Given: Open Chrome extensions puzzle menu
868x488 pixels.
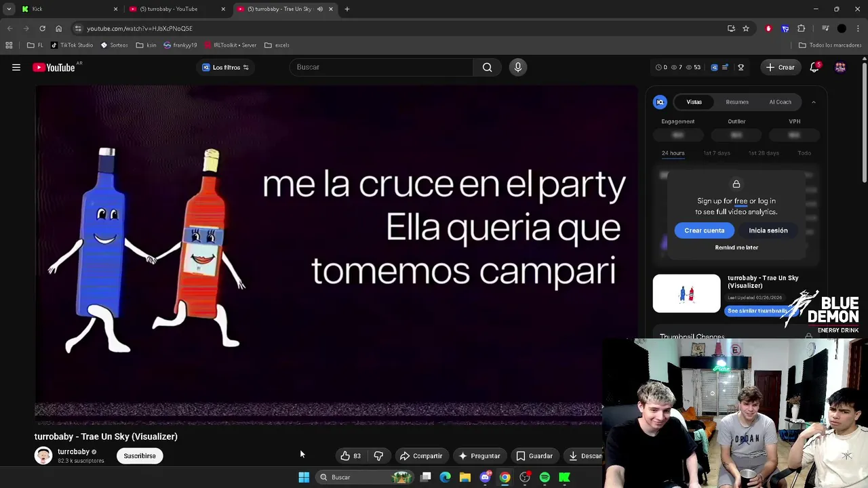Looking at the screenshot, I should [x=802, y=28].
